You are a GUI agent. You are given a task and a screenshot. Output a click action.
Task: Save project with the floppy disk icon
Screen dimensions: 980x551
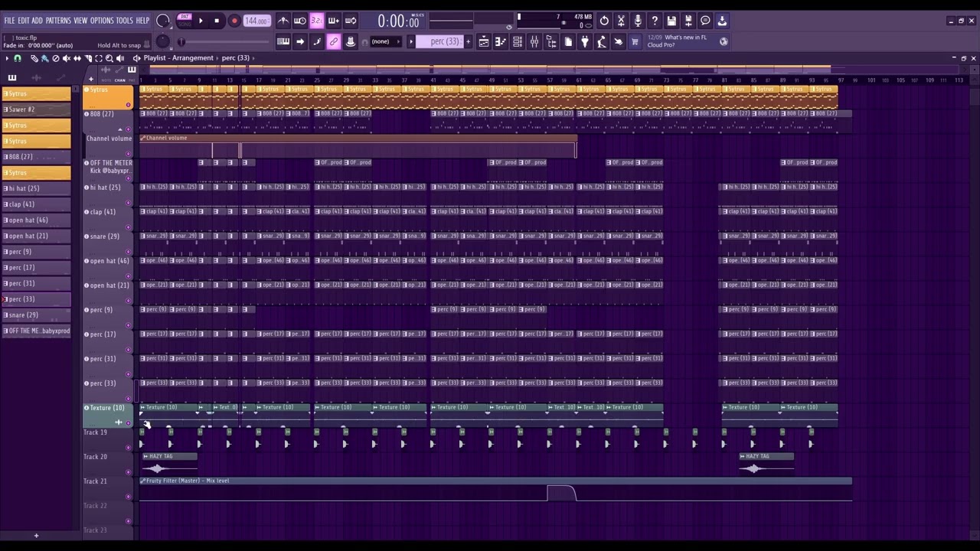point(671,21)
